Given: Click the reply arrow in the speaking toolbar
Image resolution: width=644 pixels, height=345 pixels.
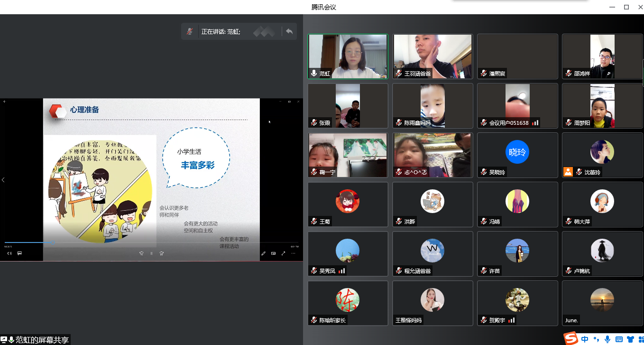Looking at the screenshot, I should coord(289,32).
